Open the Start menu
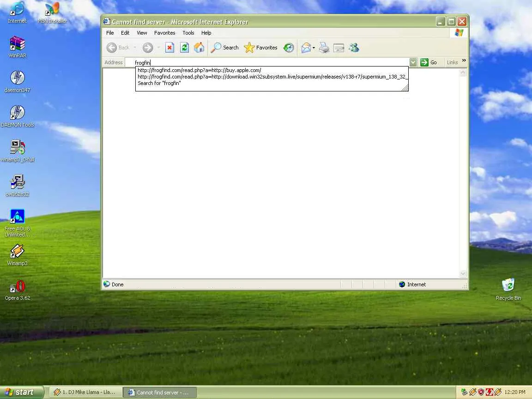 click(x=22, y=392)
